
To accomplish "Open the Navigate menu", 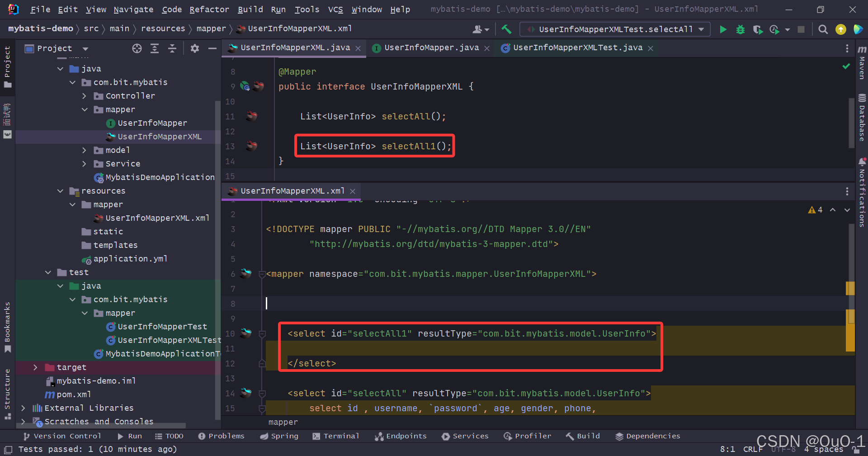I will pos(133,9).
